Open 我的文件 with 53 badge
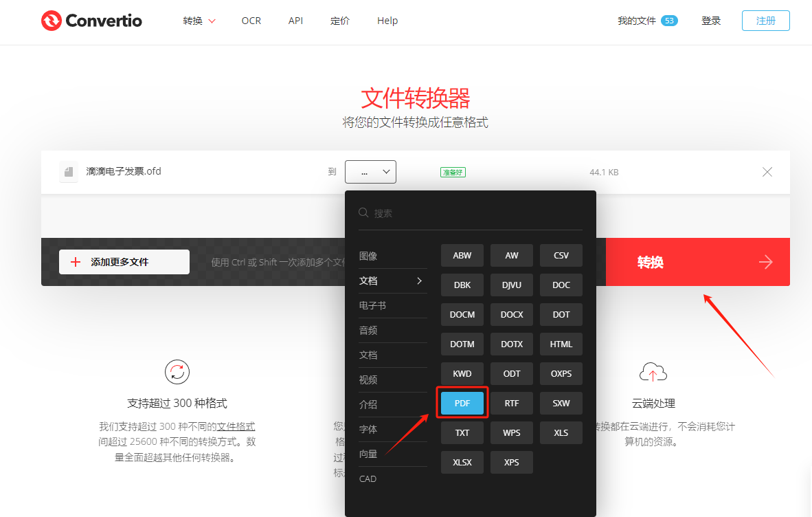 (647, 21)
